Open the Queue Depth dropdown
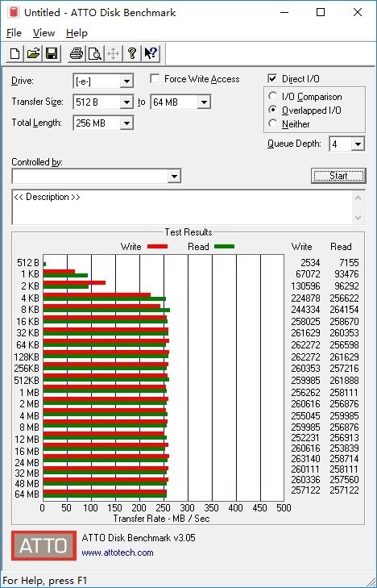Image resolution: width=377 pixels, height=588 pixels. (358, 144)
